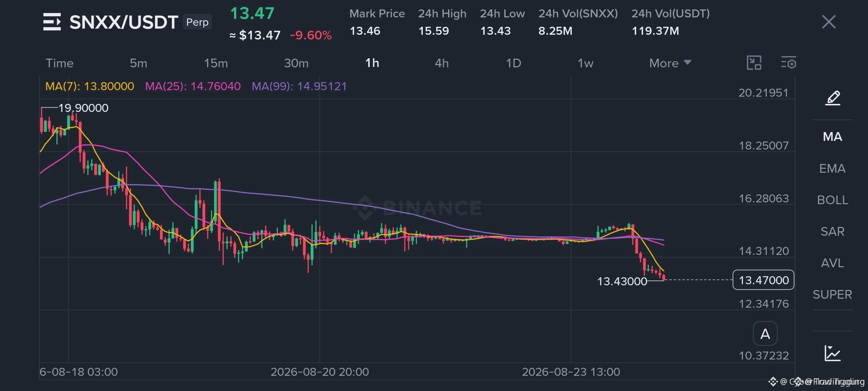868x391 pixels.
Task: Switch to the 1w interval
Action: pos(585,63)
